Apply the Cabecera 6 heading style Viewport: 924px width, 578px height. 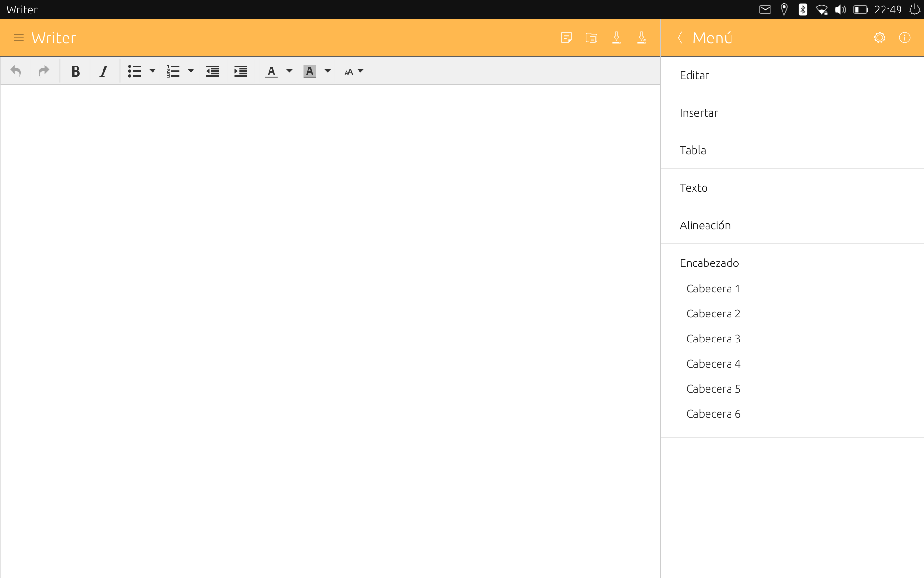point(713,414)
